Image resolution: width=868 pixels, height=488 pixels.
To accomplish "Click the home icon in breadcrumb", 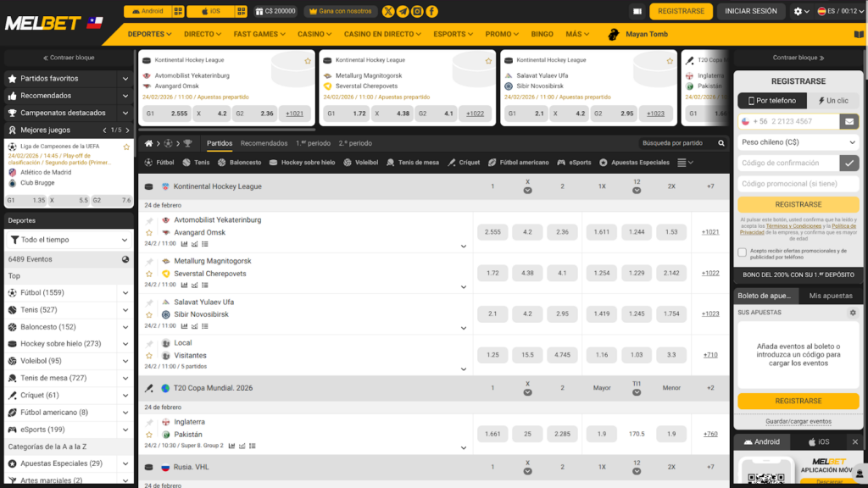I will tap(149, 143).
